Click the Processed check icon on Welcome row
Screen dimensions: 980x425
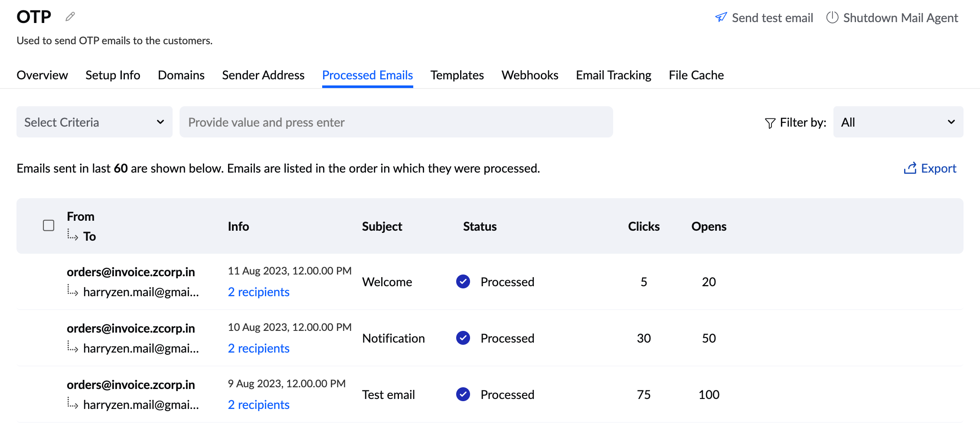click(463, 281)
